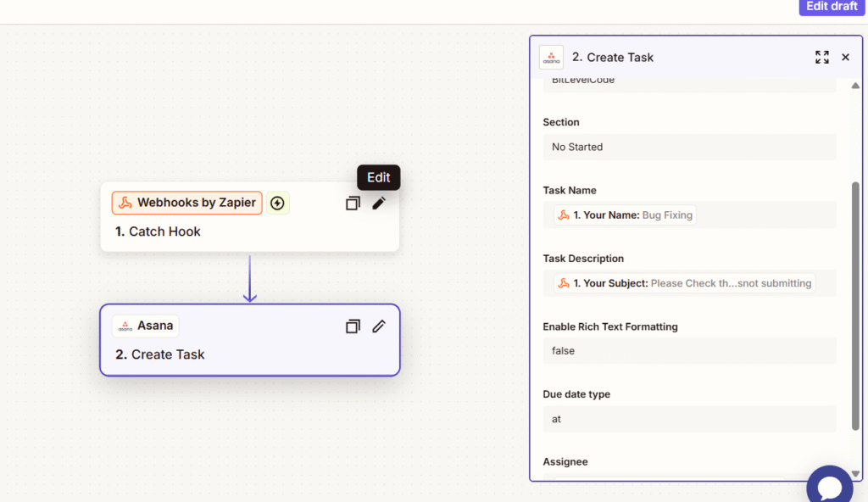Screen dimensions: 868x502
Task: Click the pencil edit icon on Catch Hook step
Action: point(379,204)
